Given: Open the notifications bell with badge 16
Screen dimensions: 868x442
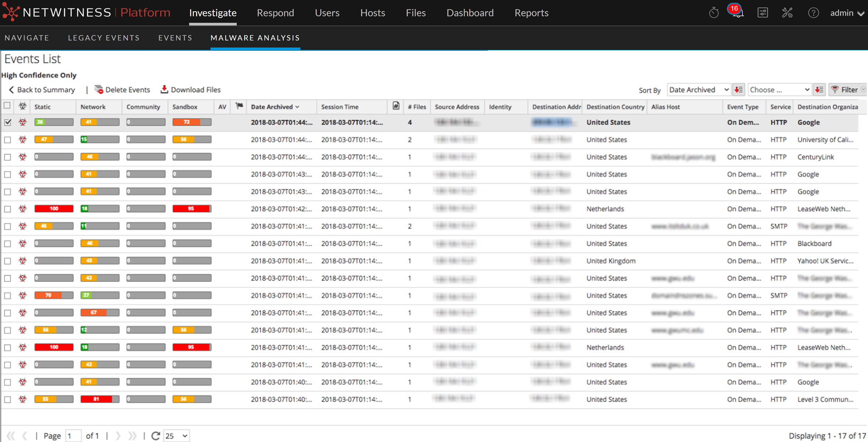Looking at the screenshot, I should tap(737, 12).
